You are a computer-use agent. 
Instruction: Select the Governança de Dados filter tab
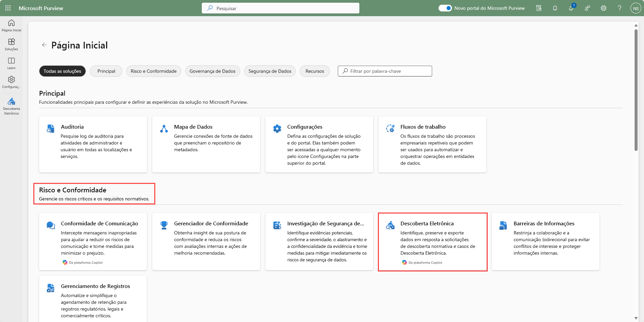tap(212, 71)
